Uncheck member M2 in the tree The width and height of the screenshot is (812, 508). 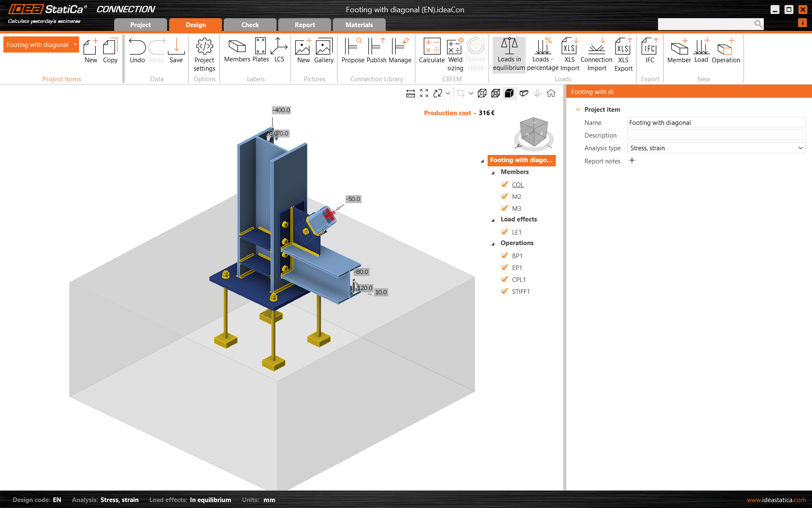pos(505,196)
